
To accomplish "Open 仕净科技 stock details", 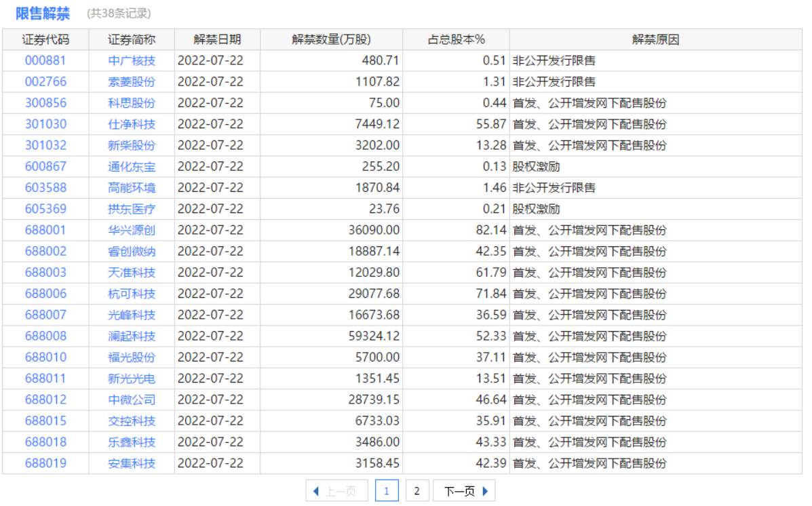I will pos(132,124).
